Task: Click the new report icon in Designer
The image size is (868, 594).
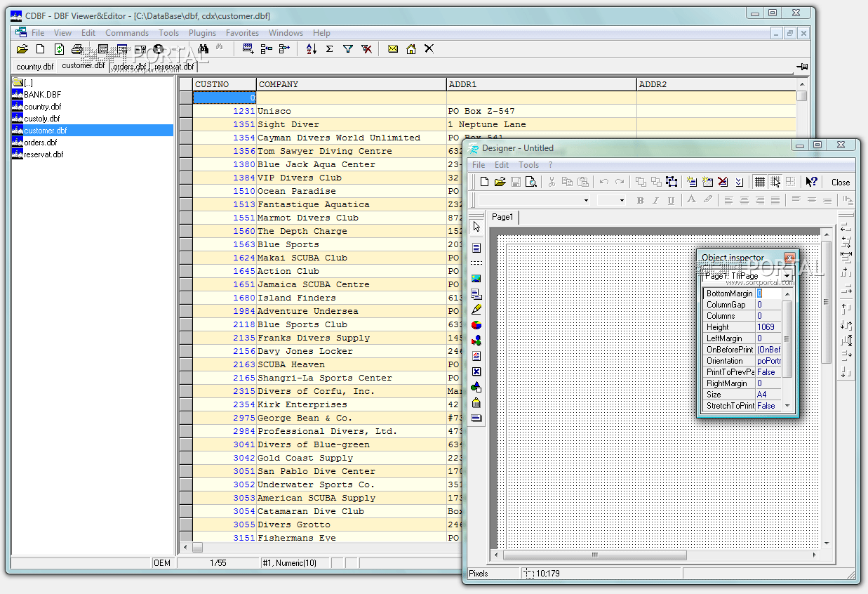Action: pyautogui.click(x=485, y=182)
